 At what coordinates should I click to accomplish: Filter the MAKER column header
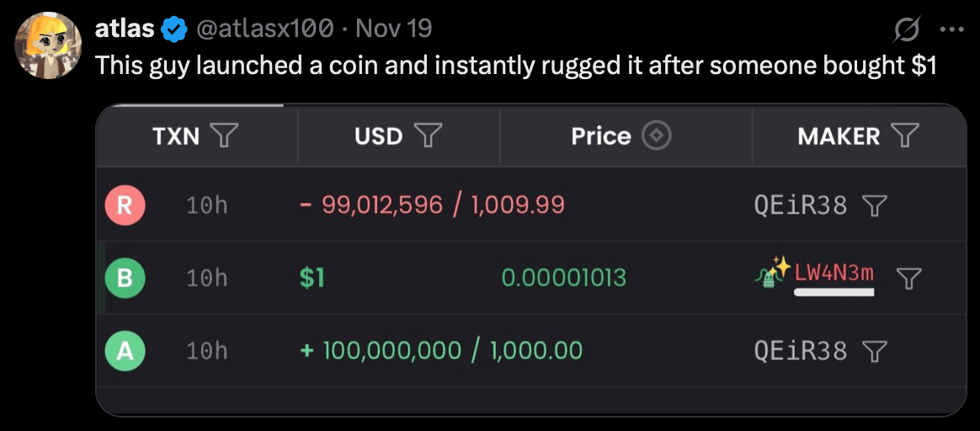tap(905, 135)
